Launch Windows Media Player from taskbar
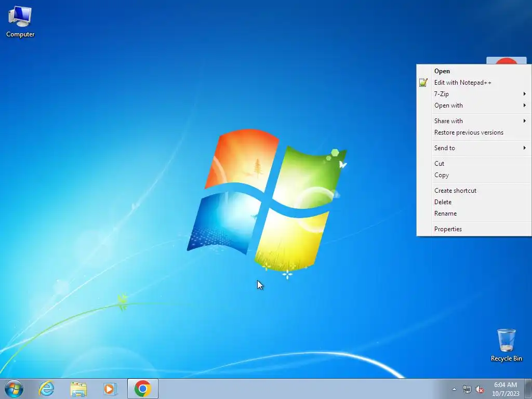Viewport: 532px width, 399px height. coord(110,389)
